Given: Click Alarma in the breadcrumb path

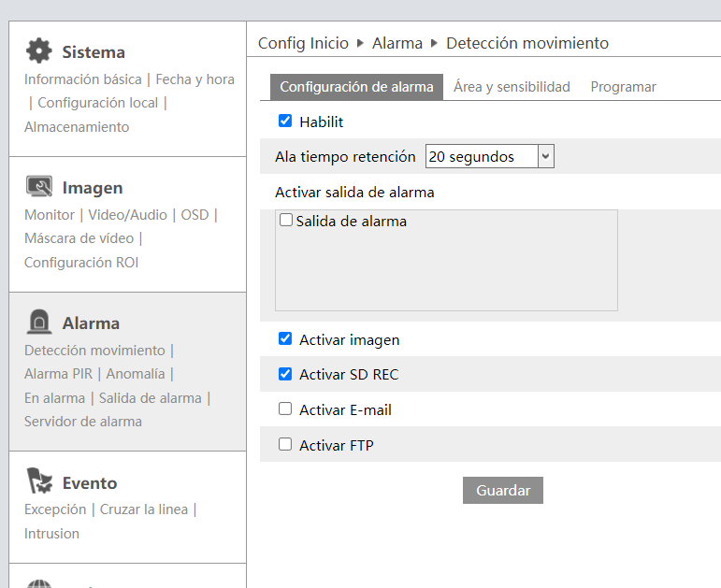Looking at the screenshot, I should [397, 43].
